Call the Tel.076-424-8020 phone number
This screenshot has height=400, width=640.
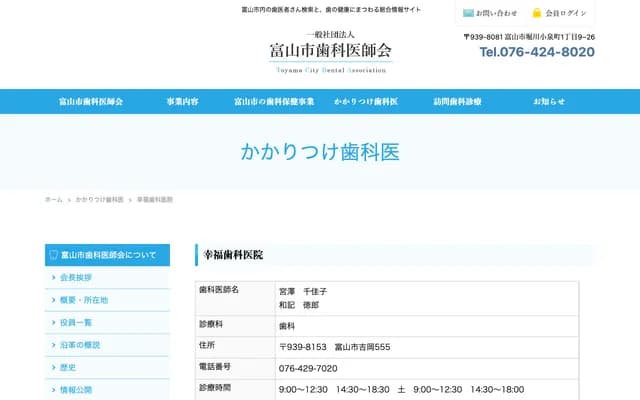tap(536, 53)
